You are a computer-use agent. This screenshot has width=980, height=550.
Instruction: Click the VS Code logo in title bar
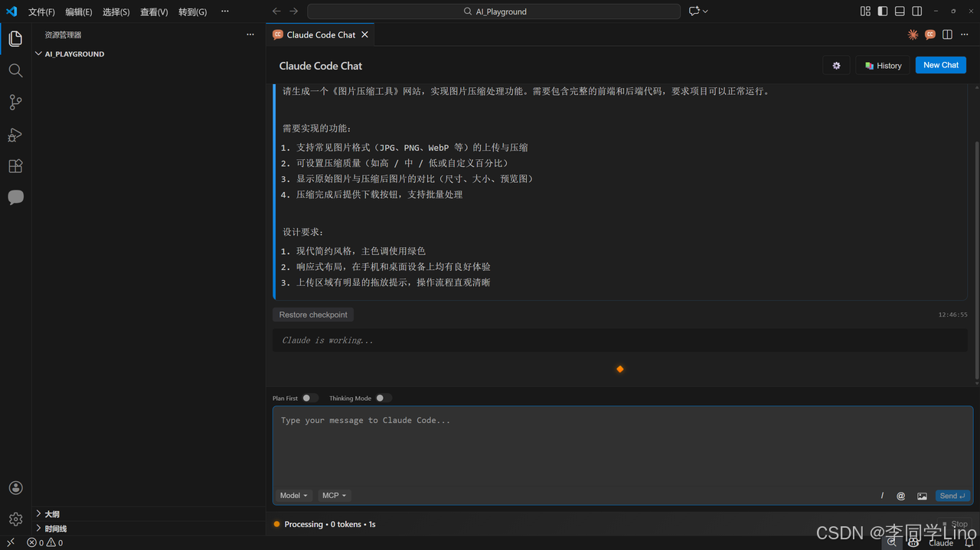tap(11, 11)
